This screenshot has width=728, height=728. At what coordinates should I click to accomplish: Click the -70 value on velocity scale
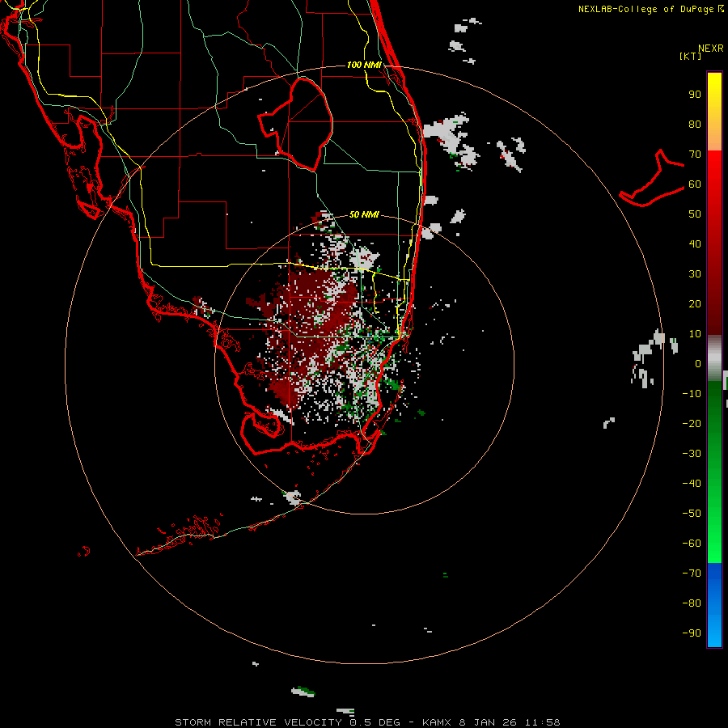pyautogui.click(x=692, y=574)
